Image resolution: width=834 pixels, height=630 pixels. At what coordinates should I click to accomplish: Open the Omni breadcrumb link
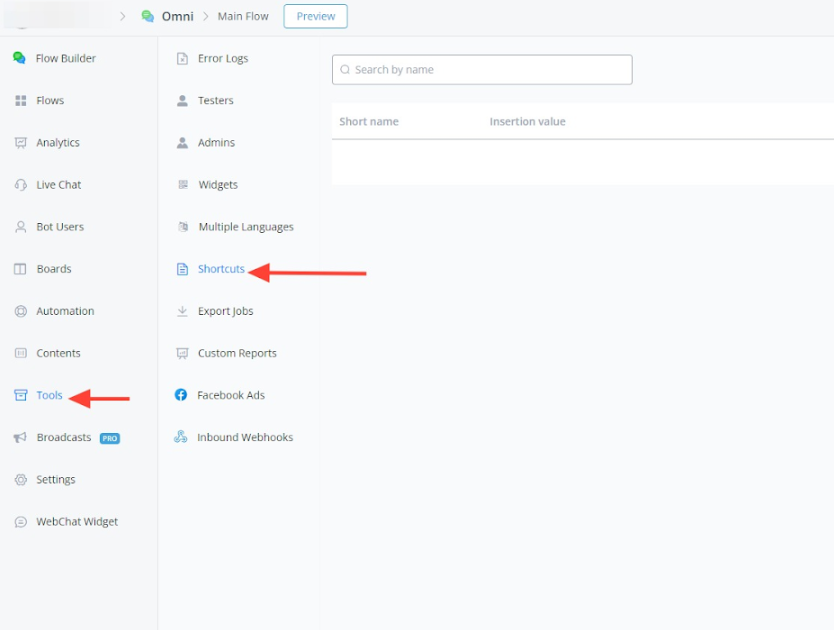(177, 16)
